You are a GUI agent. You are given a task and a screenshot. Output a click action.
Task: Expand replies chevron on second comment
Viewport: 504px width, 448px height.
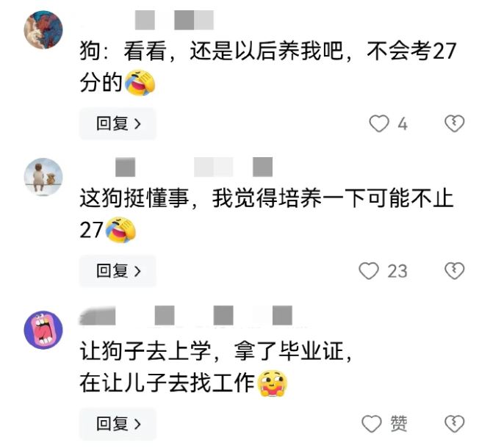pos(137,271)
